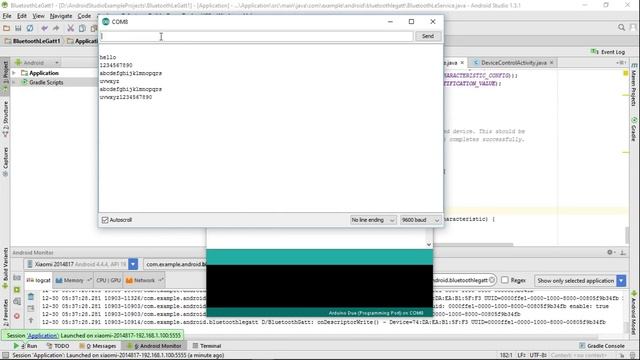Open the Structure side panel tab
Image resolution: width=640 pixels, height=360 pixels.
[5, 119]
